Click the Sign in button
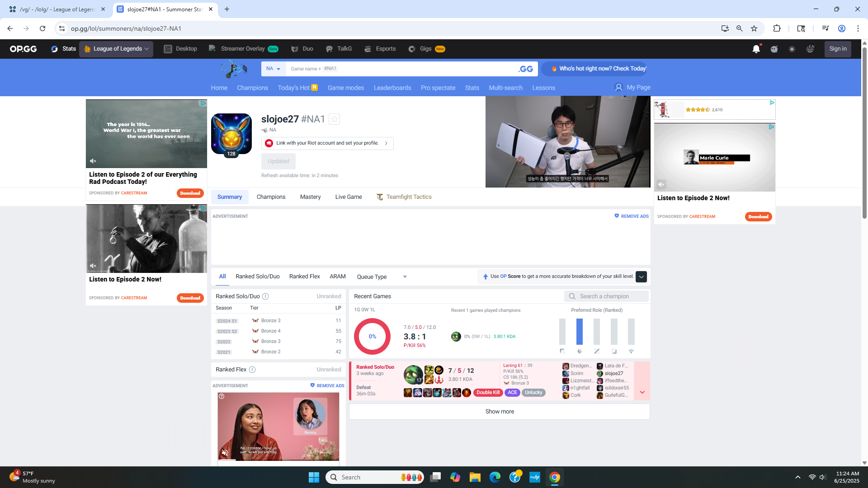 point(838,49)
